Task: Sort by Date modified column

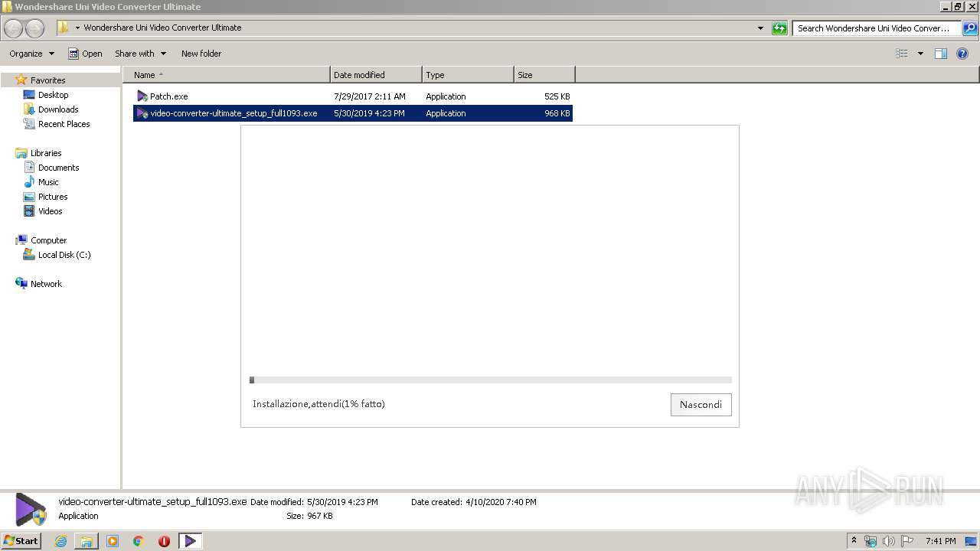Action: 376,75
